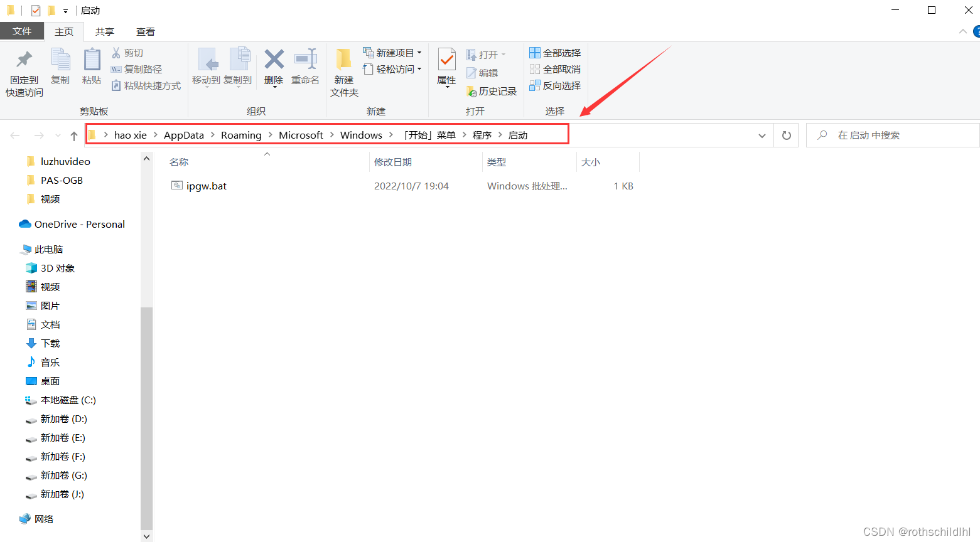Click the navigation pane scrollbar thumb
The height and width of the screenshot is (542, 980).
coord(146,418)
